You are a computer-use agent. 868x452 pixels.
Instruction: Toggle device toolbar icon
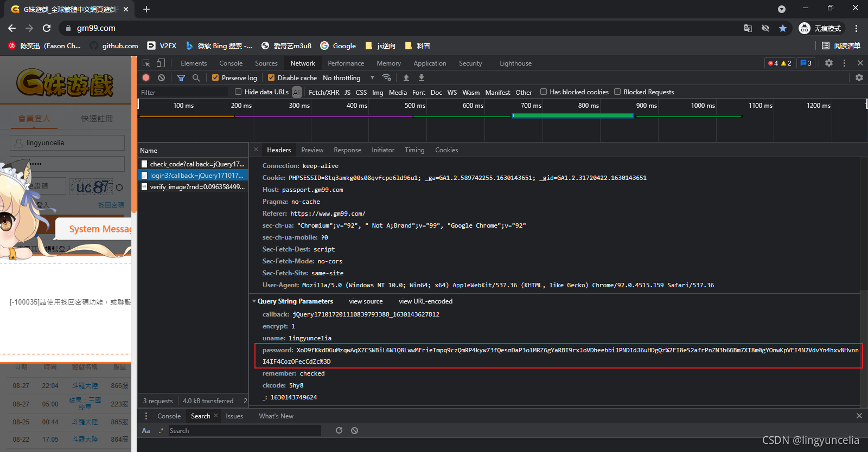(161, 63)
